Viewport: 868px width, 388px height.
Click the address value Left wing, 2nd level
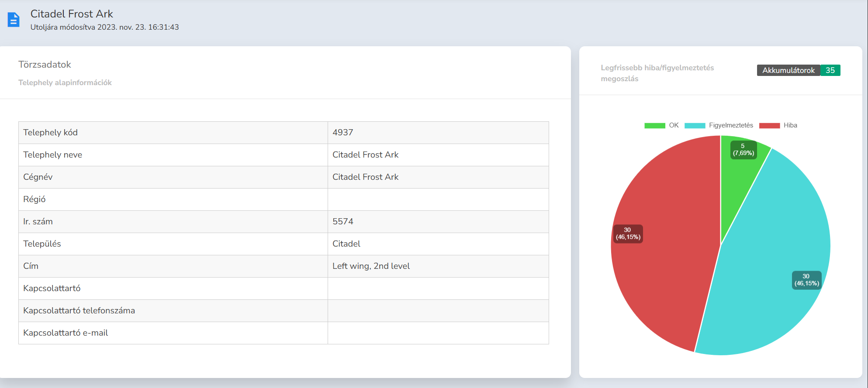pyautogui.click(x=371, y=266)
